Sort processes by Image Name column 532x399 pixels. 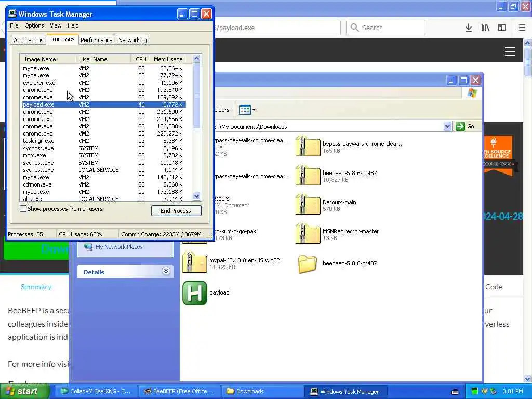(x=47, y=59)
